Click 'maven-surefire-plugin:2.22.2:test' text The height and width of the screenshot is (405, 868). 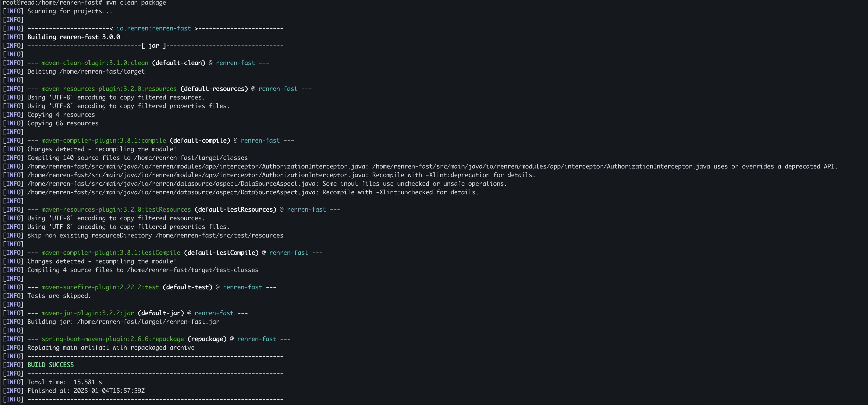pyautogui.click(x=100, y=287)
